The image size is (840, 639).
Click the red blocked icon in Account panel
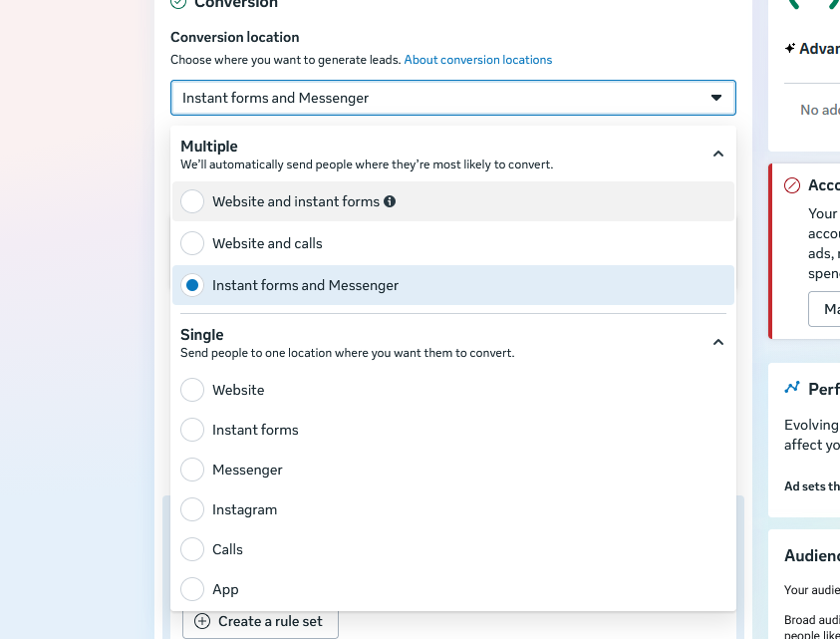tap(792, 185)
